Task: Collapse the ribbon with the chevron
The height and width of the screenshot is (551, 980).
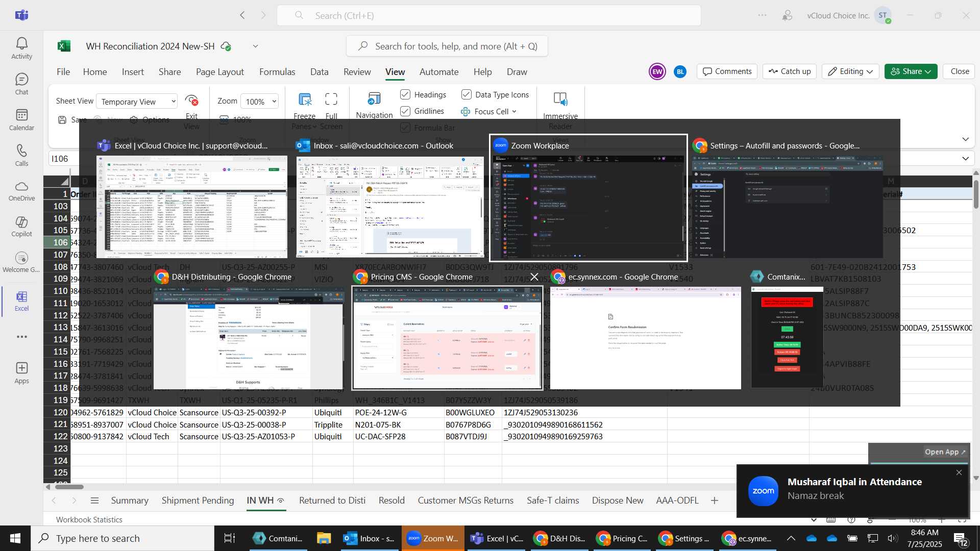Action: pyautogui.click(x=965, y=139)
